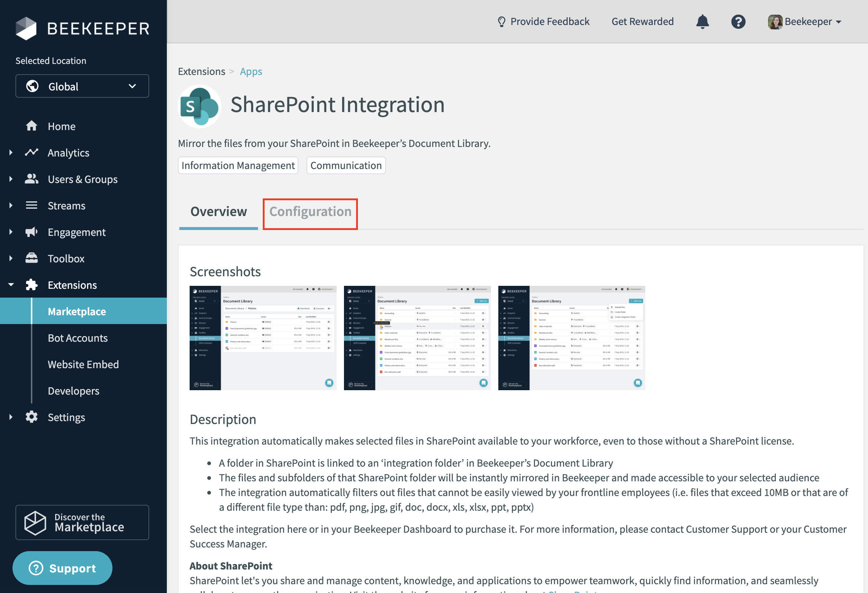Screen dimensions: 868x593
Task: Click the Home house icon
Action: point(31,126)
